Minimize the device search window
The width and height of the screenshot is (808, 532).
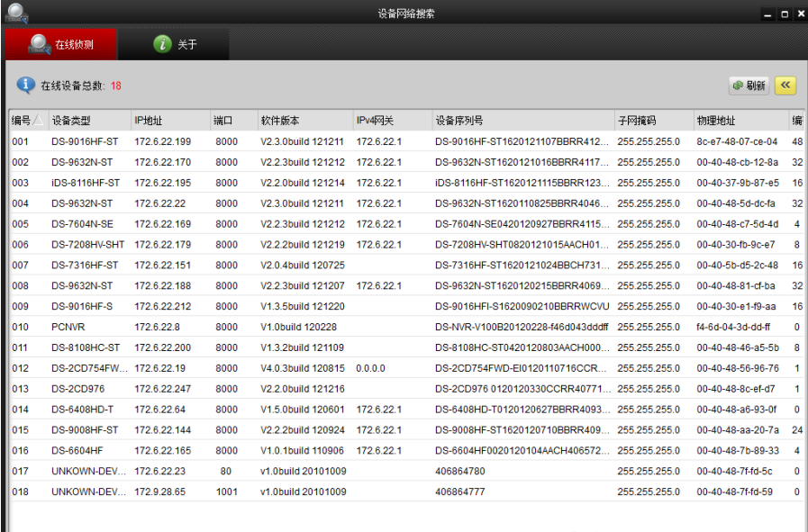click(767, 14)
